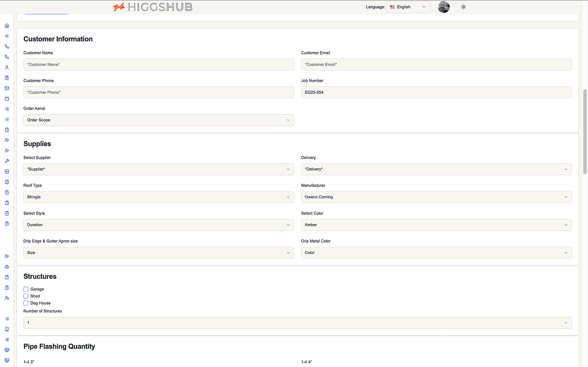This screenshot has width=588, height=367.
Task: Click the phone icon in the sidebar
Action: [x=7, y=46]
